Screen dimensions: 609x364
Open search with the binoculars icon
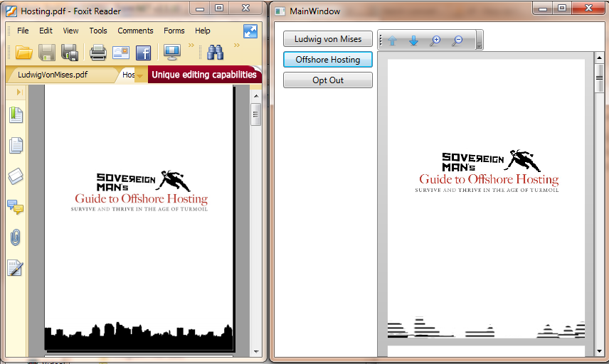215,53
